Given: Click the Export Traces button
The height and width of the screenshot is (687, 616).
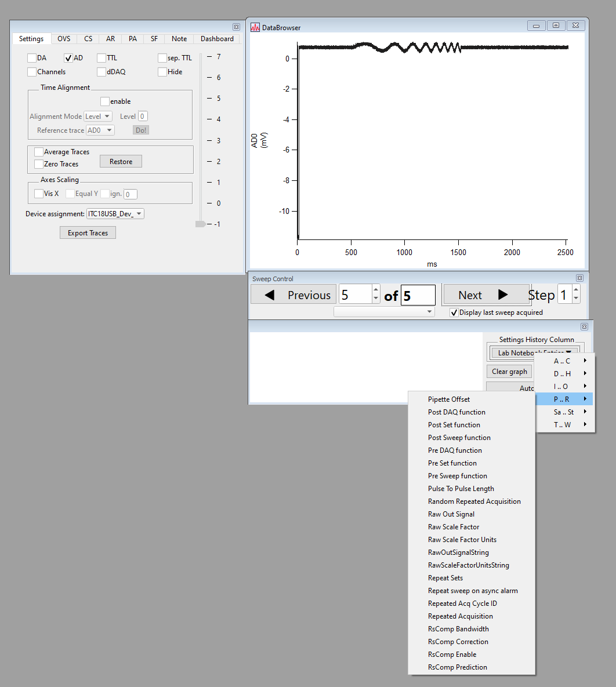Looking at the screenshot, I should tap(88, 233).
